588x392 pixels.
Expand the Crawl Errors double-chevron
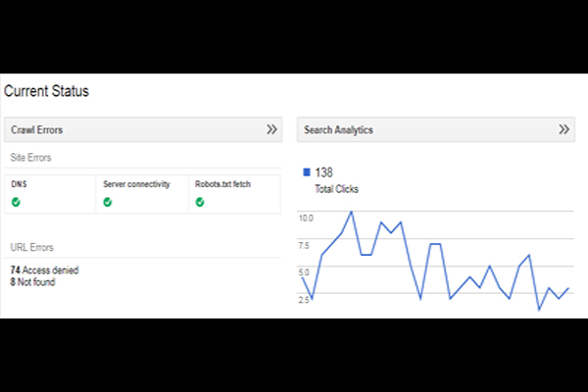(272, 128)
